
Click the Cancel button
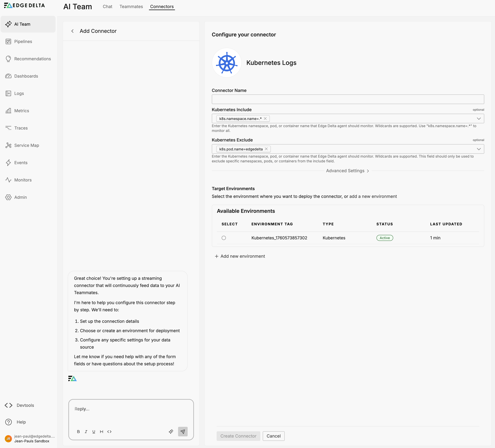(273, 436)
